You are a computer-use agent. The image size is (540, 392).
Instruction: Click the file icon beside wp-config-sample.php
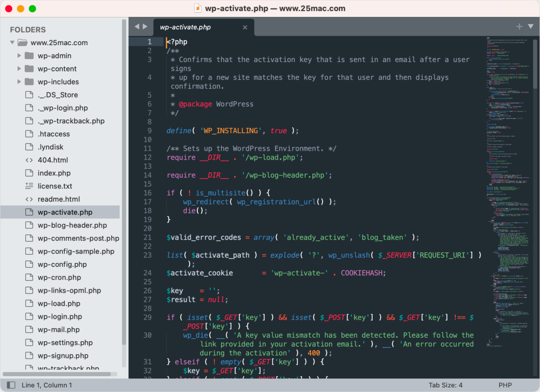click(29, 251)
